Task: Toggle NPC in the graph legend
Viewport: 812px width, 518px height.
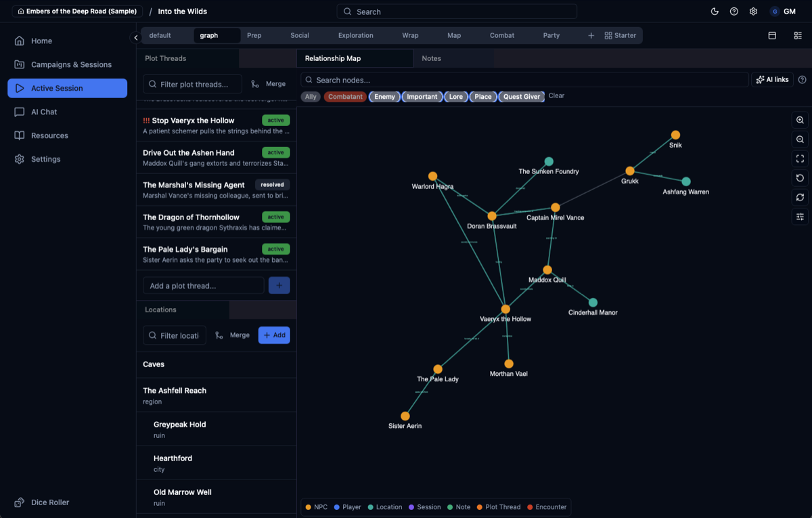Action: click(x=317, y=506)
